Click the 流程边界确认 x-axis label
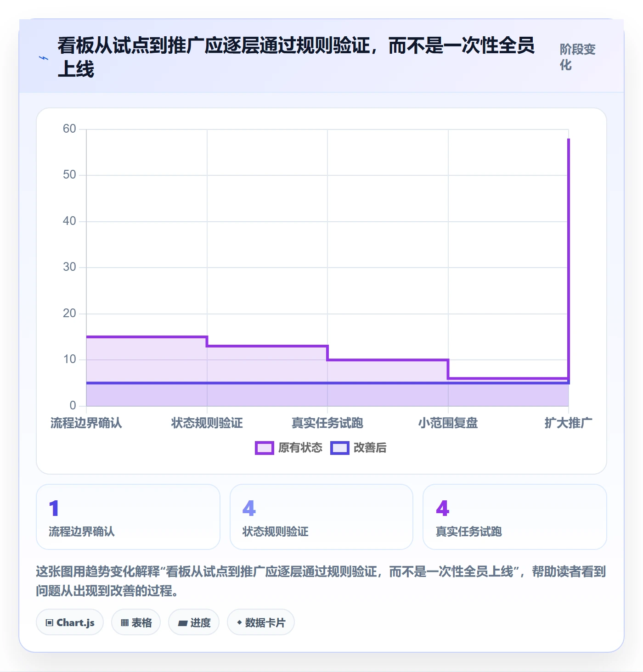The width and height of the screenshot is (643, 672). point(86,423)
